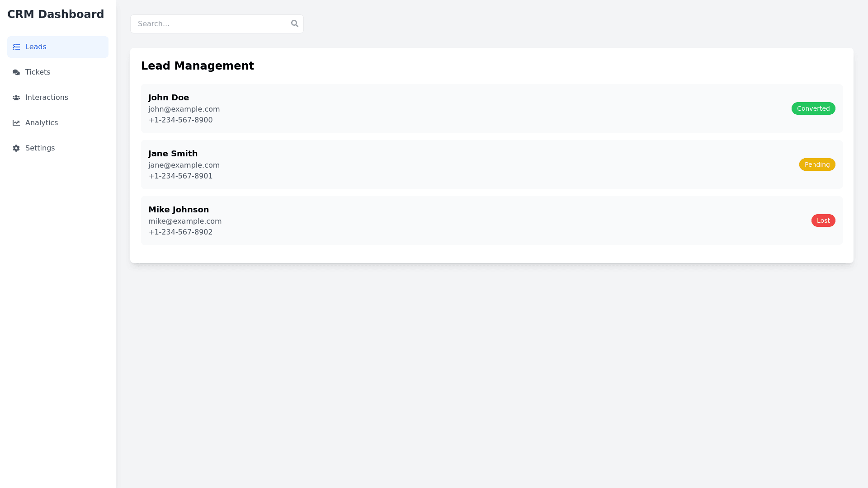Click the Leads checklist icon in sidebar
Screen dimensions: 868x488
coord(16,47)
